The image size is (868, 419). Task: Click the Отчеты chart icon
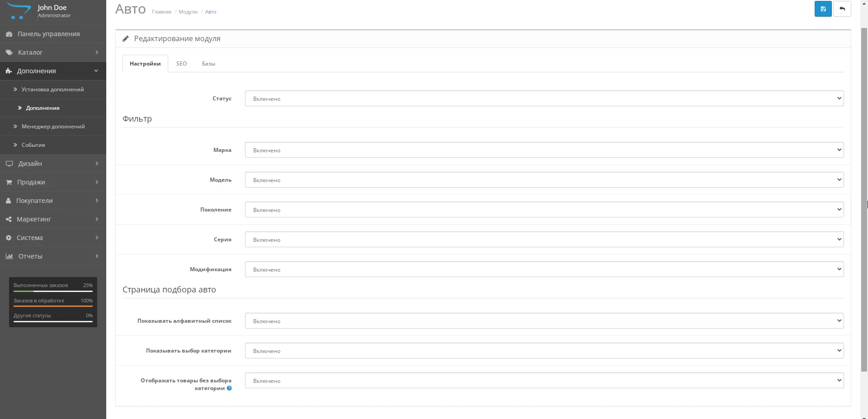[9, 256]
